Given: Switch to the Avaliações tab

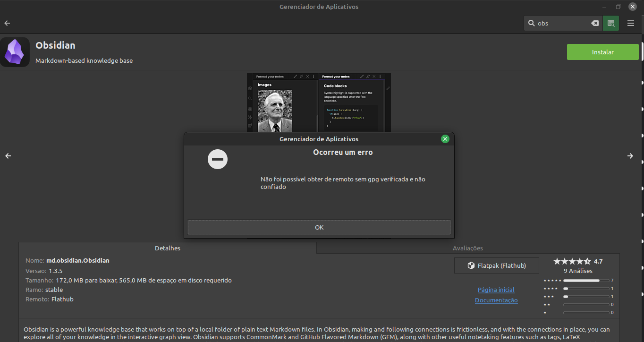Looking at the screenshot, I should coord(468,248).
